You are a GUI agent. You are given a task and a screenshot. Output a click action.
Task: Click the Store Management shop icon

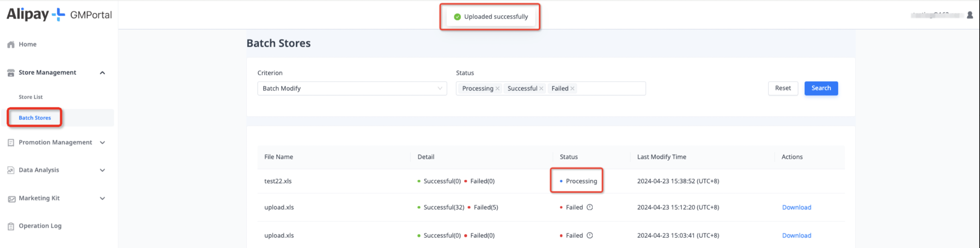[x=11, y=73]
